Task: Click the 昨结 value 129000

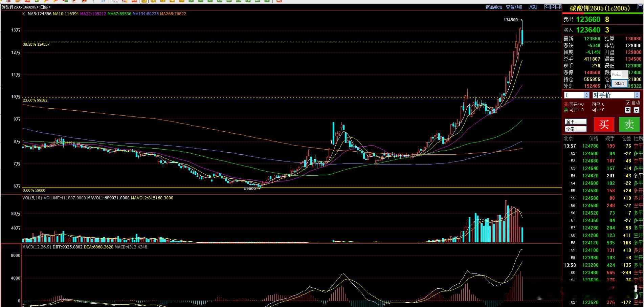Action: pyautogui.click(x=634, y=46)
